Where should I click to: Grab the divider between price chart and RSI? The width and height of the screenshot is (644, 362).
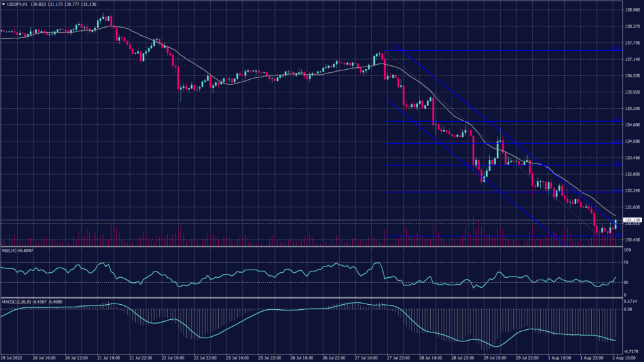(x=314, y=246)
